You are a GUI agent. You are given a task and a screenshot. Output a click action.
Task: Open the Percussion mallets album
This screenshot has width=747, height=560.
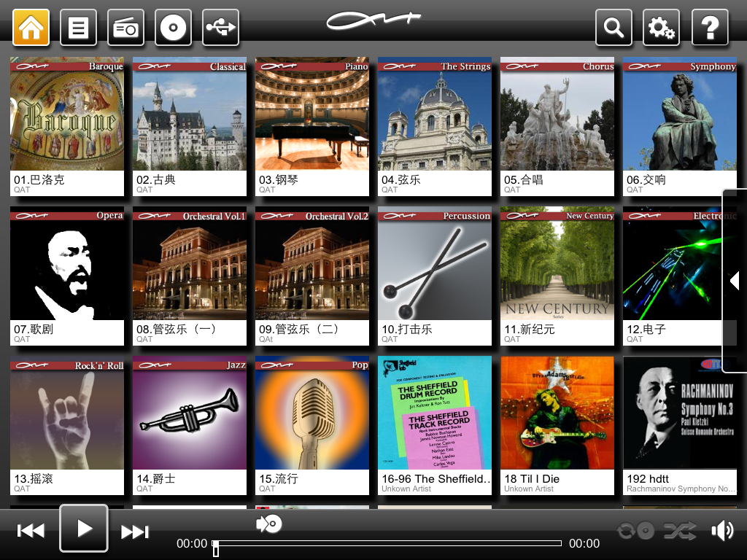435,263
